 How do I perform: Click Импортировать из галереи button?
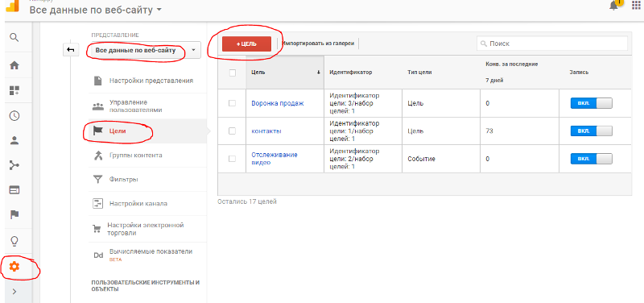318,44
